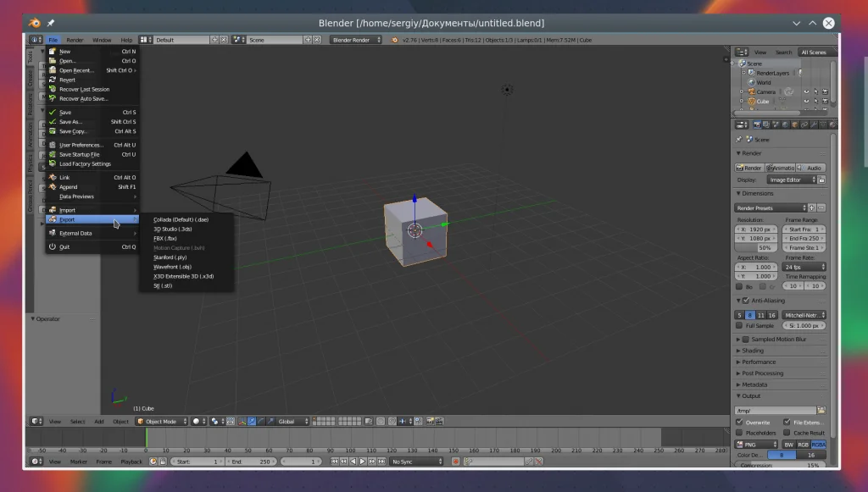Screen dimensions: 868x492
Task: Click the play animation button in timeline
Action: tap(362, 462)
